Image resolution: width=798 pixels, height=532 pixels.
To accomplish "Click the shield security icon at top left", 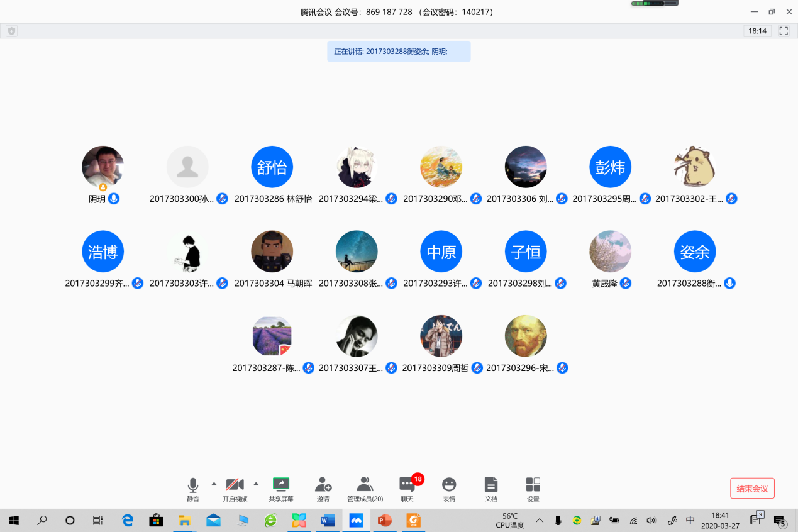I will tap(11, 31).
